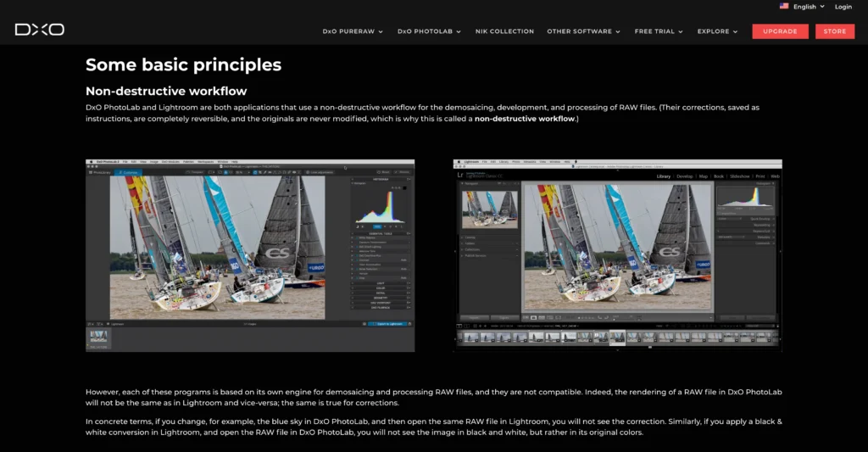The image size is (868, 452).
Task: Select the "Some basic principles" heading
Action: pyautogui.click(x=183, y=64)
